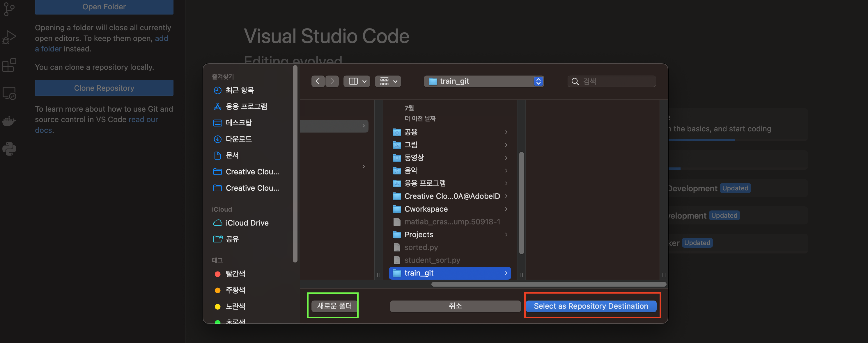Open the column view mode dropdown

357,81
